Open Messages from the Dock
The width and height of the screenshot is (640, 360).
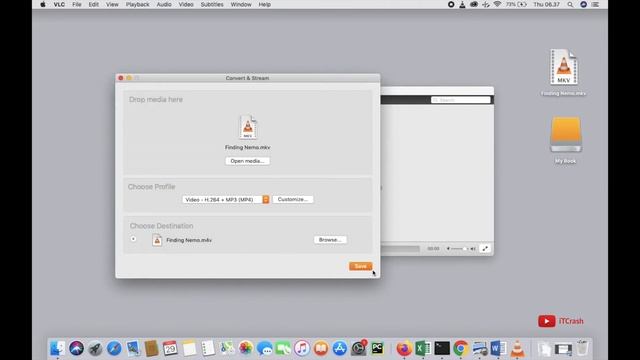coord(264,348)
